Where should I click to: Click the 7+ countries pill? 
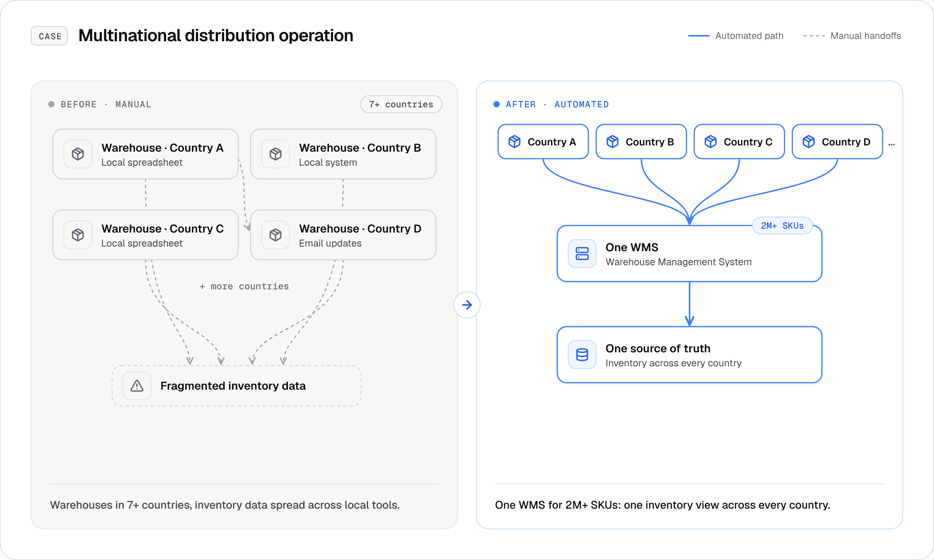(401, 104)
